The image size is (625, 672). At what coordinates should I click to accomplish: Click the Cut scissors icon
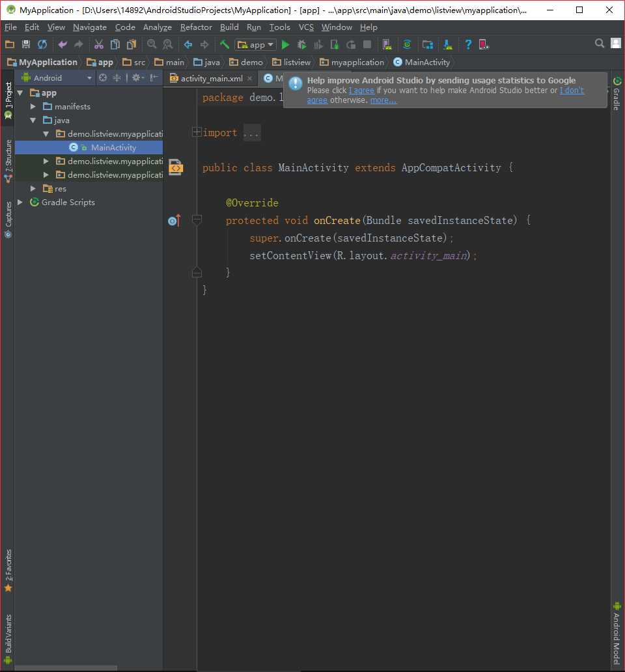point(99,44)
